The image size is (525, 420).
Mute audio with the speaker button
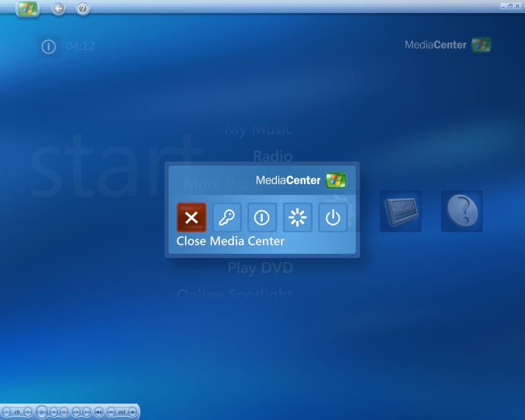99,412
